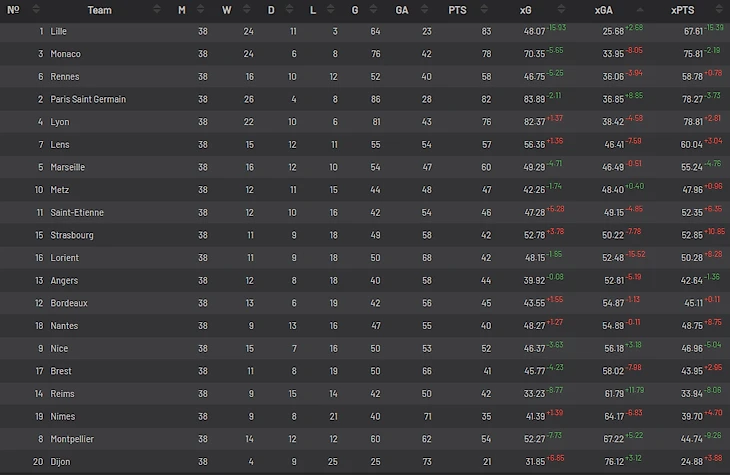Open Bordeaux team statistics

[69, 303]
